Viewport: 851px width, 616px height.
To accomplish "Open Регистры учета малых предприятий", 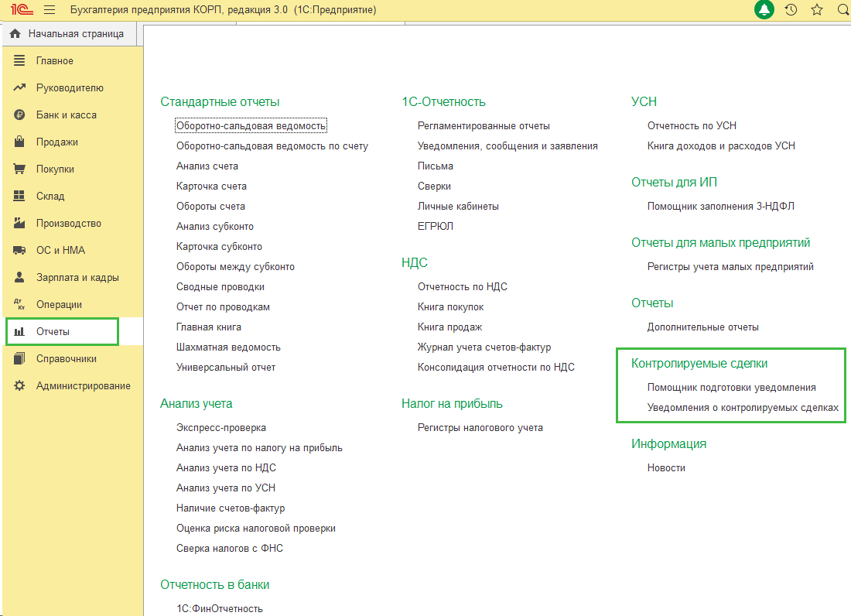I will pos(730,266).
